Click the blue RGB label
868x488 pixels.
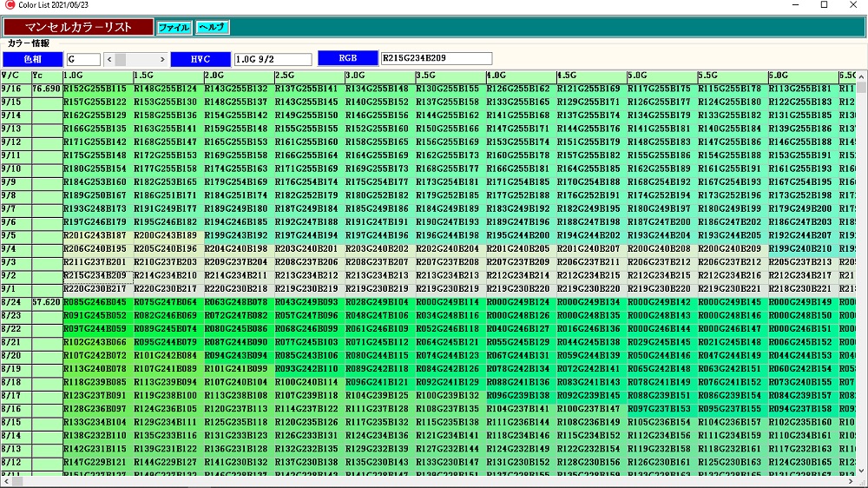pyautogui.click(x=347, y=58)
